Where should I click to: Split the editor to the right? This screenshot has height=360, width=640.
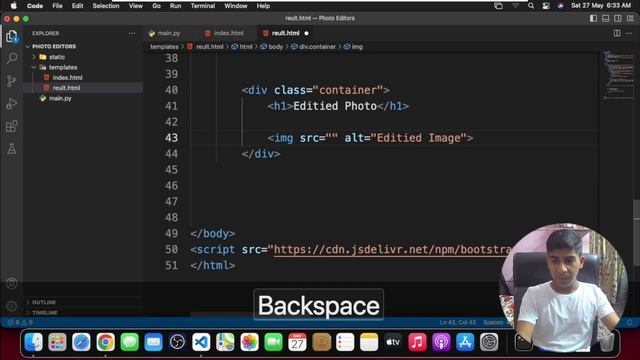[617, 33]
